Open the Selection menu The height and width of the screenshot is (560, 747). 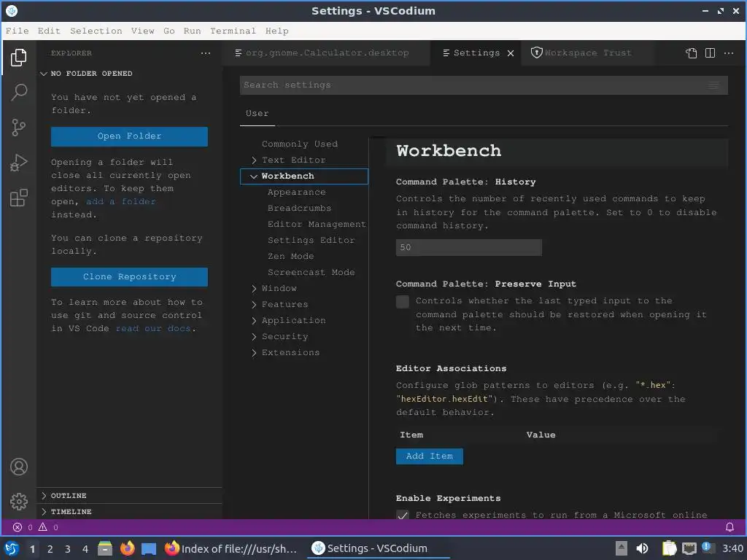[96, 31]
